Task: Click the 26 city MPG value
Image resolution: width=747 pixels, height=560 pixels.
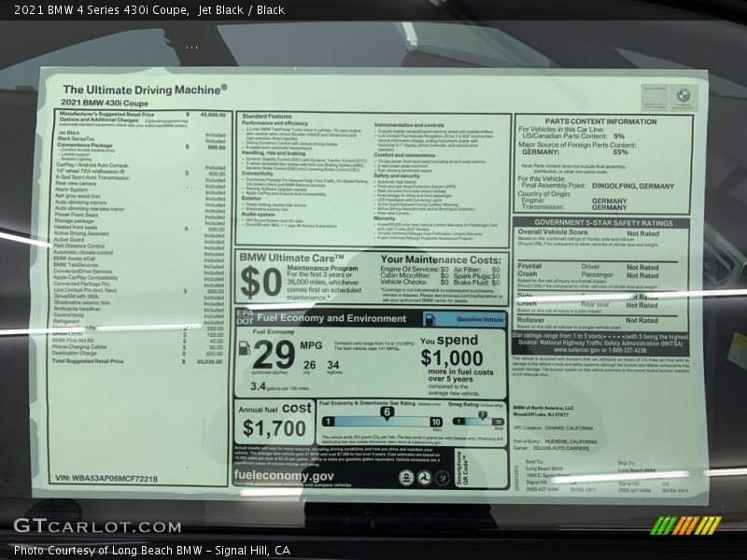Action: [x=309, y=365]
